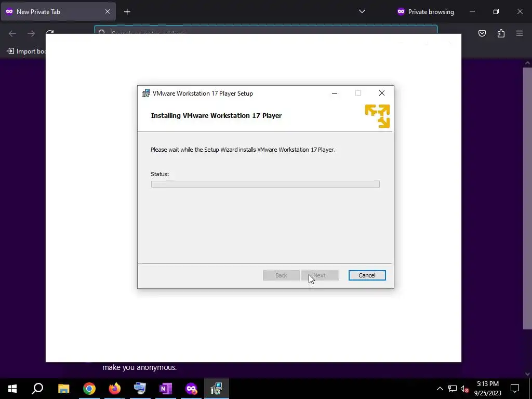Open File Explorer from the taskbar
The height and width of the screenshot is (399, 532).
(x=63, y=389)
